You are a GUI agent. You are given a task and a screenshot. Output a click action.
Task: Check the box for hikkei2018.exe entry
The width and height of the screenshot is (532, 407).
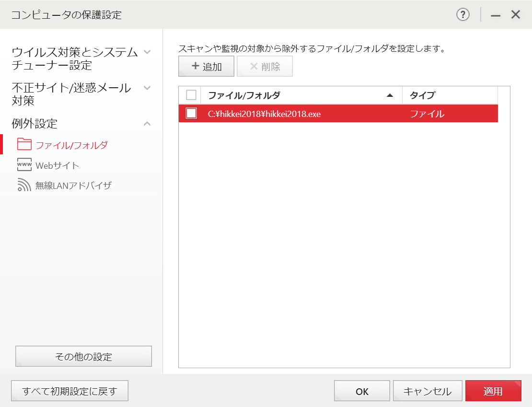click(191, 114)
